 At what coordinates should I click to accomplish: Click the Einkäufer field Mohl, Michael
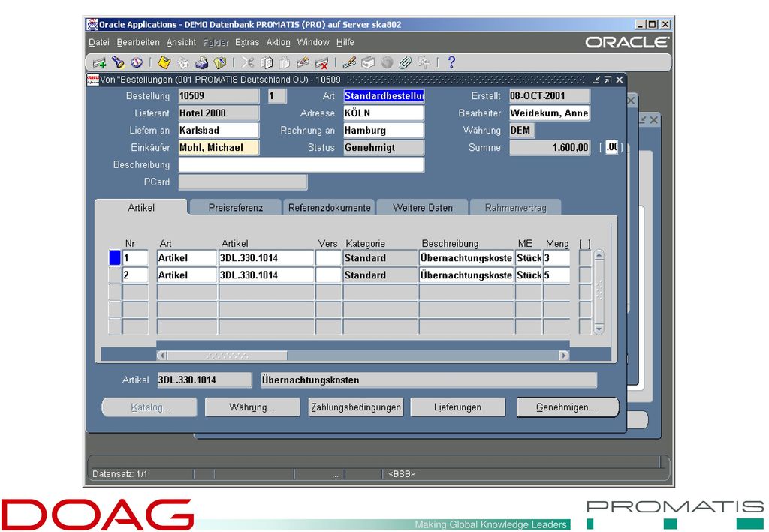(219, 147)
